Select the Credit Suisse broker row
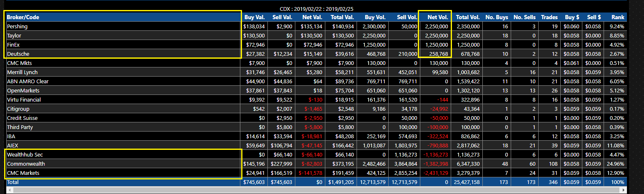The width and height of the screenshot is (644, 194). [316, 118]
